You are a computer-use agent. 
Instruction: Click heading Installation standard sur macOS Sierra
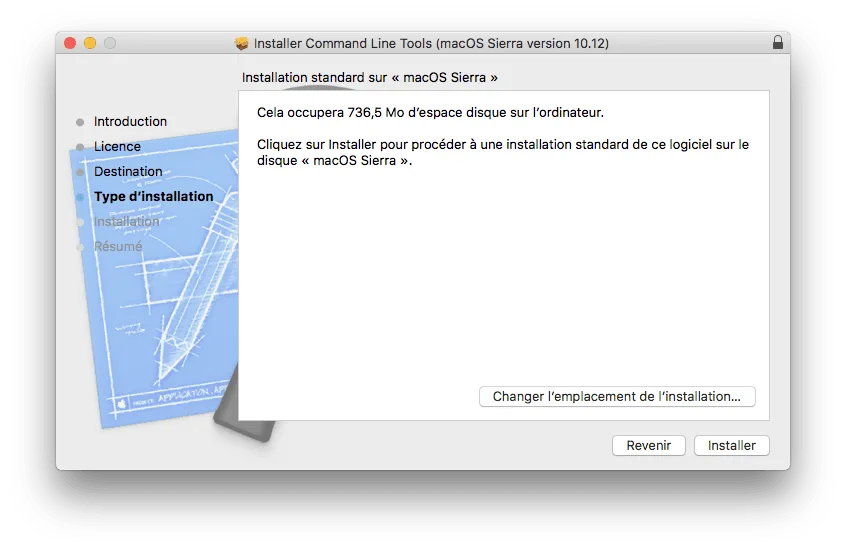pos(370,77)
